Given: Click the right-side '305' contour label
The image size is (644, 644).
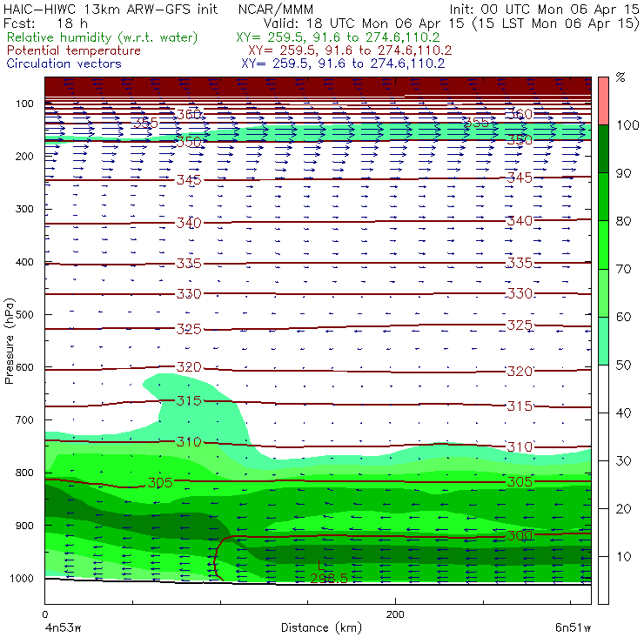Looking at the screenshot, I should [x=520, y=481].
